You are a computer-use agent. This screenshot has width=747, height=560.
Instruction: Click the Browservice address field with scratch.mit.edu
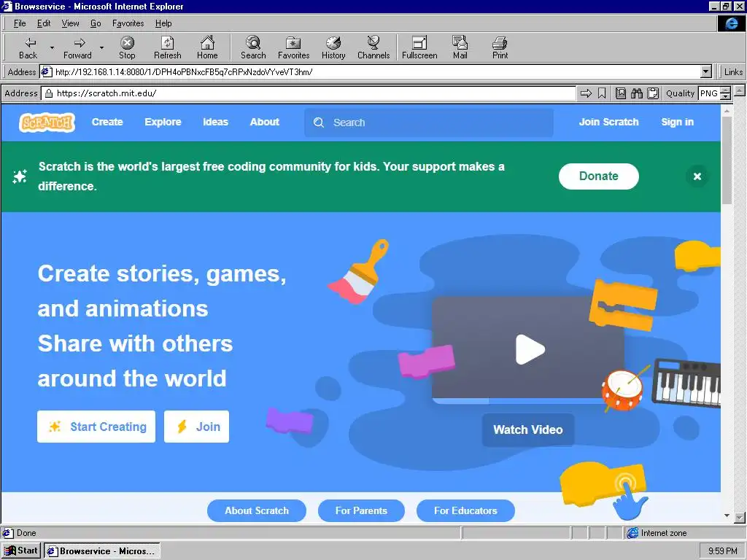coord(309,93)
